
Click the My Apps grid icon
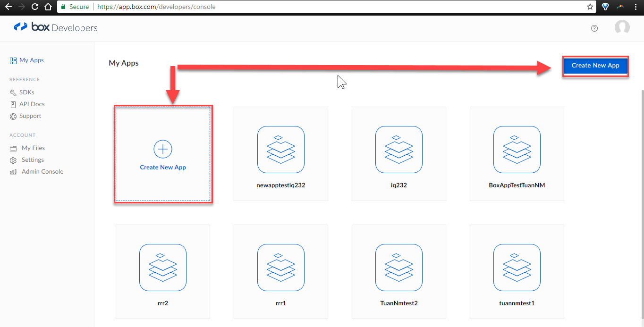[x=13, y=60]
